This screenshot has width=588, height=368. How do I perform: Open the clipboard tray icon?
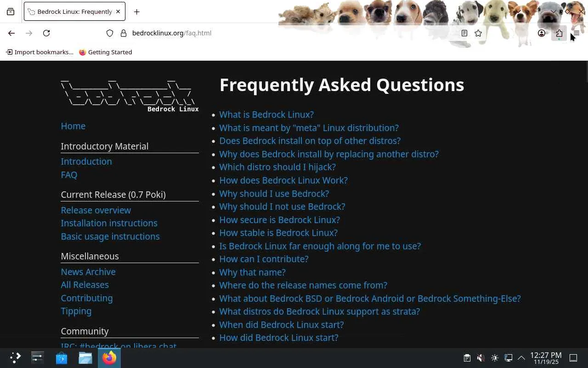(467, 358)
